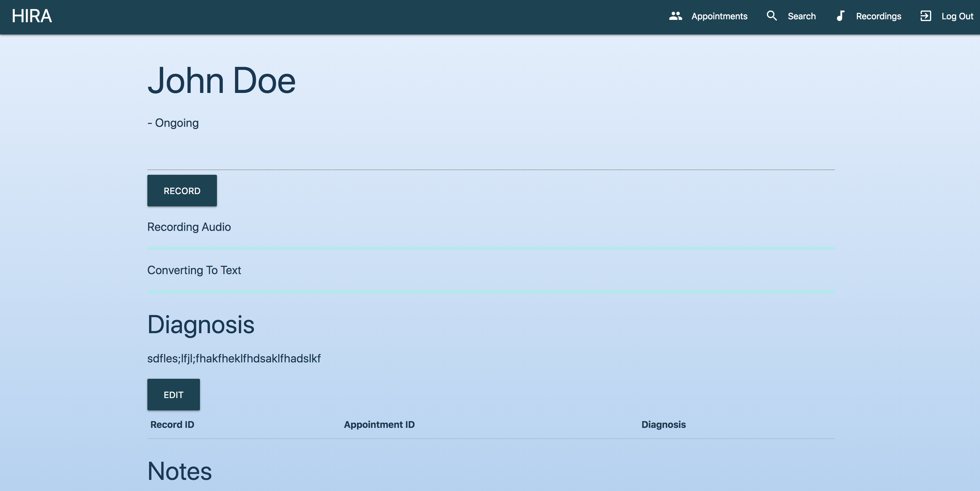Viewport: 980px width, 491px height.
Task: Click the Ongoing status text
Action: click(173, 123)
